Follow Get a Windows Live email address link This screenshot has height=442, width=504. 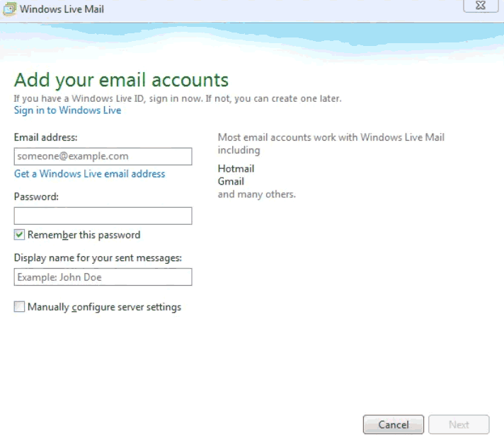[x=89, y=174]
